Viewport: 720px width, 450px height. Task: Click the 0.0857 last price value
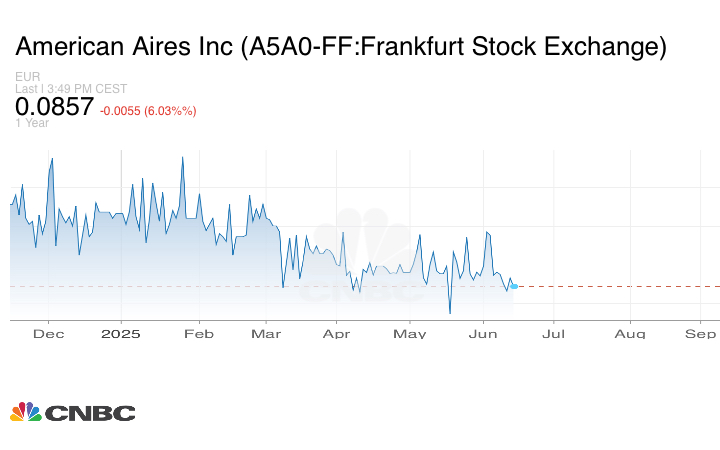[x=55, y=108]
